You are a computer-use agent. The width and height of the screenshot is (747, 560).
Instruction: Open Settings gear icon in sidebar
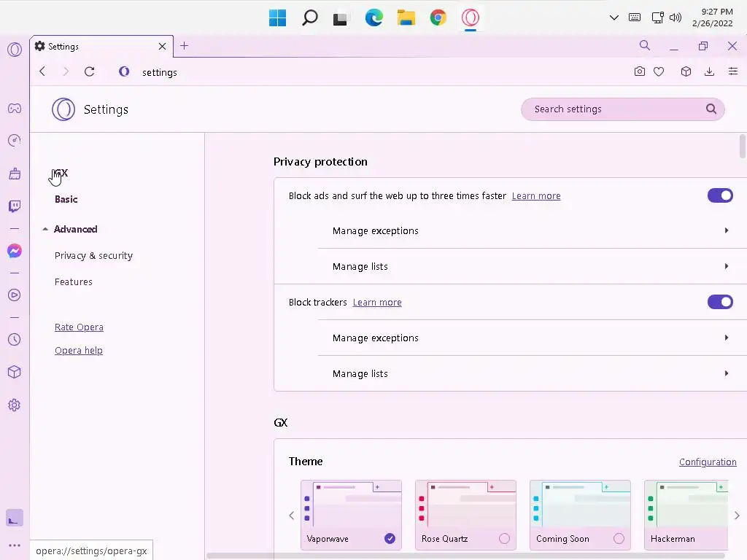pyautogui.click(x=15, y=405)
